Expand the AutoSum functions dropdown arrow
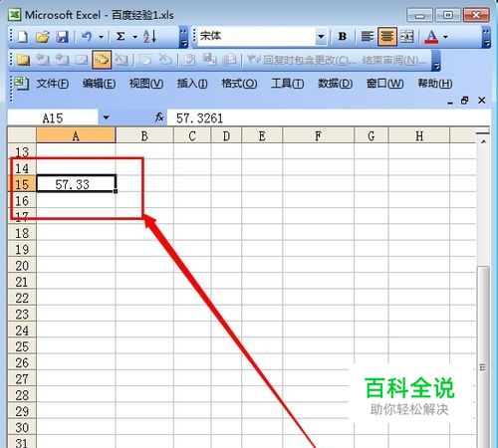 [134, 37]
